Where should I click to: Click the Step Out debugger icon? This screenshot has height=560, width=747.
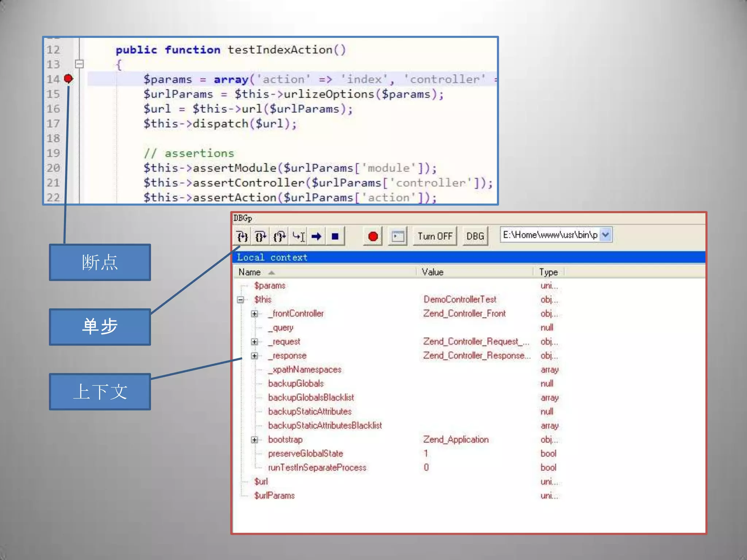pos(280,237)
